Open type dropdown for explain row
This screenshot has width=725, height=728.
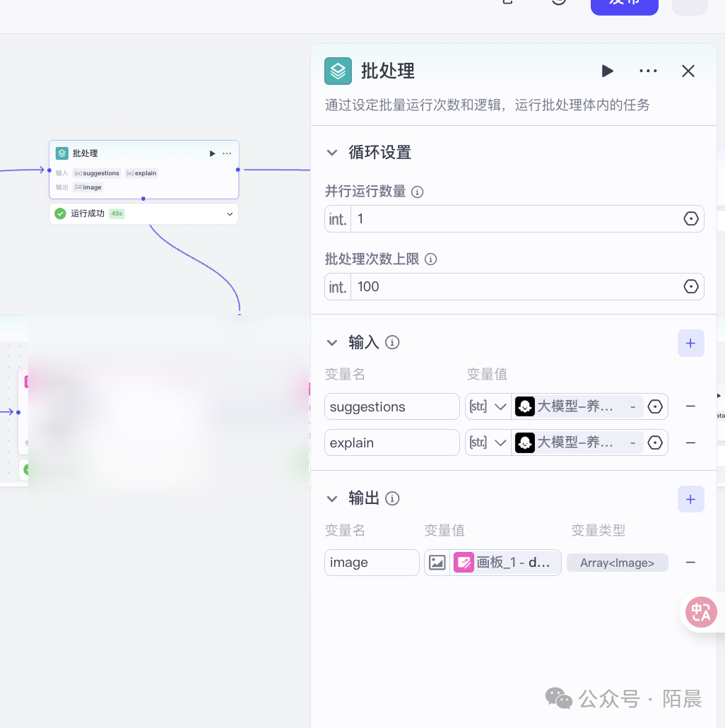coord(488,442)
